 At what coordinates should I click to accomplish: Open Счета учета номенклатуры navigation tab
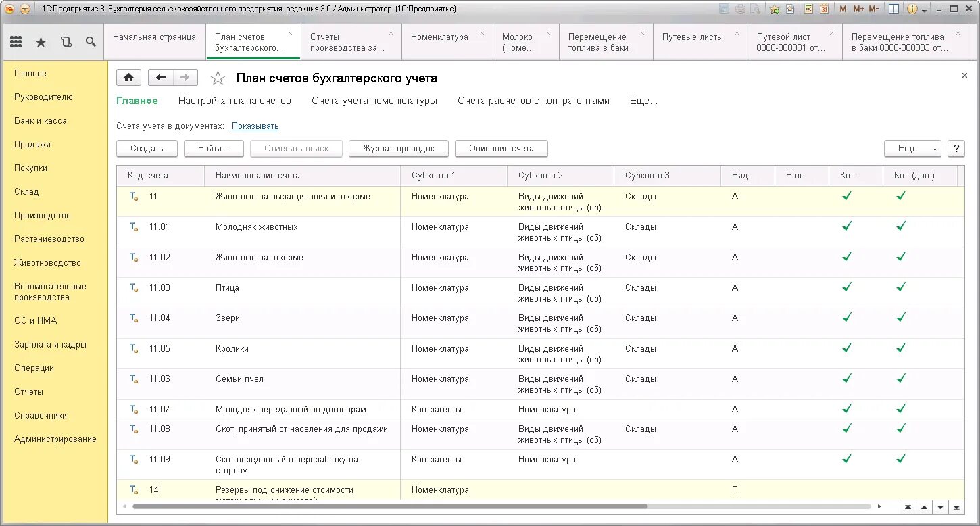click(x=374, y=101)
